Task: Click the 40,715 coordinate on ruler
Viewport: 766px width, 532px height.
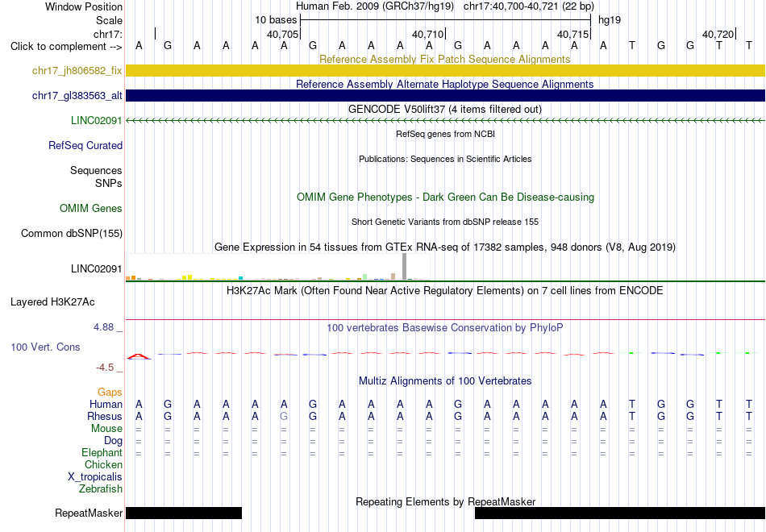Action: click(x=572, y=34)
